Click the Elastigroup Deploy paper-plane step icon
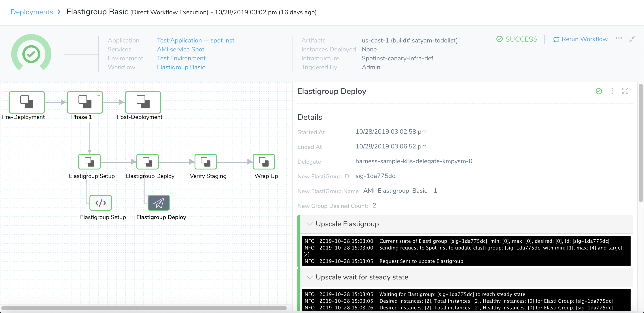 click(x=159, y=203)
